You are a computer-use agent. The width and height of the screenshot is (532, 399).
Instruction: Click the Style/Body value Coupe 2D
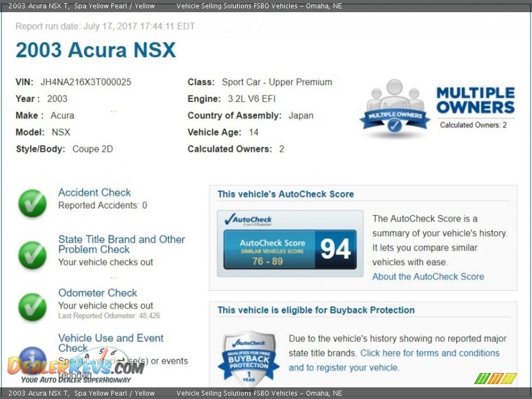tap(93, 149)
